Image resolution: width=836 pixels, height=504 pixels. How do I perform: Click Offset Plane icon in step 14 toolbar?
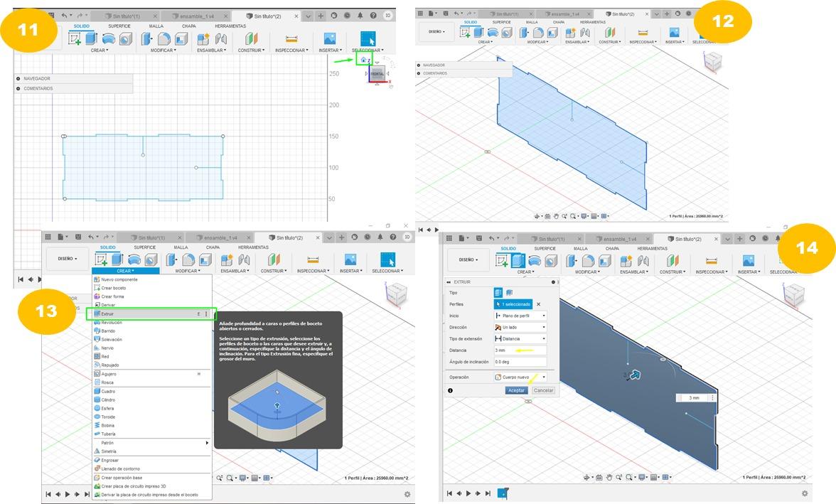click(x=672, y=261)
